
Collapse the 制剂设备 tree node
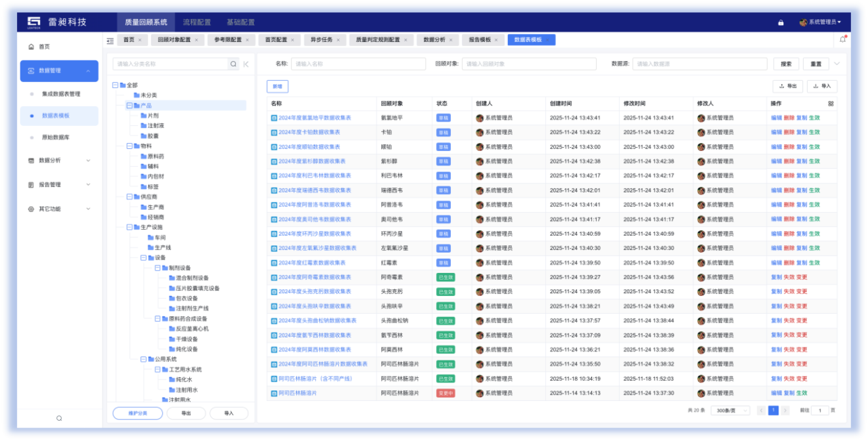[157, 268]
